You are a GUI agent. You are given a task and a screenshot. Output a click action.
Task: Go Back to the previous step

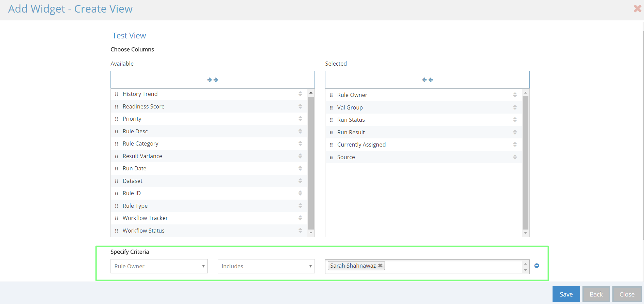596,294
